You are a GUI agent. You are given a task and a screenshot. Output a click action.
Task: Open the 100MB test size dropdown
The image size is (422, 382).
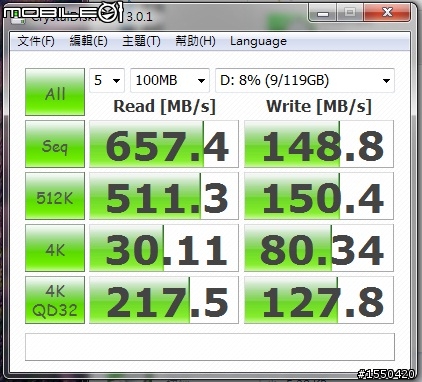(x=170, y=80)
